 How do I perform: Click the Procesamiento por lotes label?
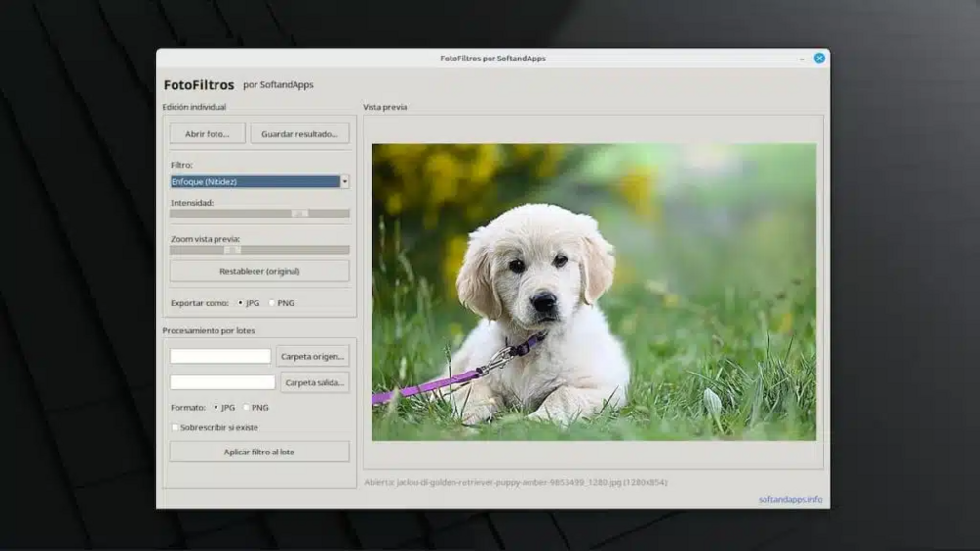(209, 330)
